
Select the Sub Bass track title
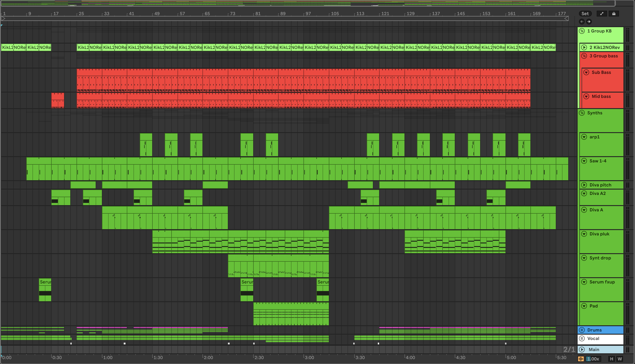pos(601,72)
